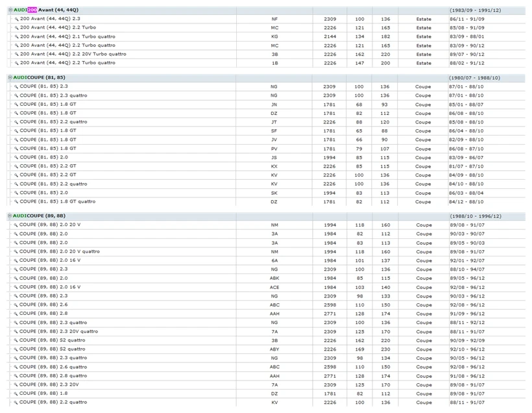This screenshot has width=532, height=413.
Task: Select COUPE (89, 8B) 2.3 row dated 88/10 - 94/07
Action: point(43,269)
